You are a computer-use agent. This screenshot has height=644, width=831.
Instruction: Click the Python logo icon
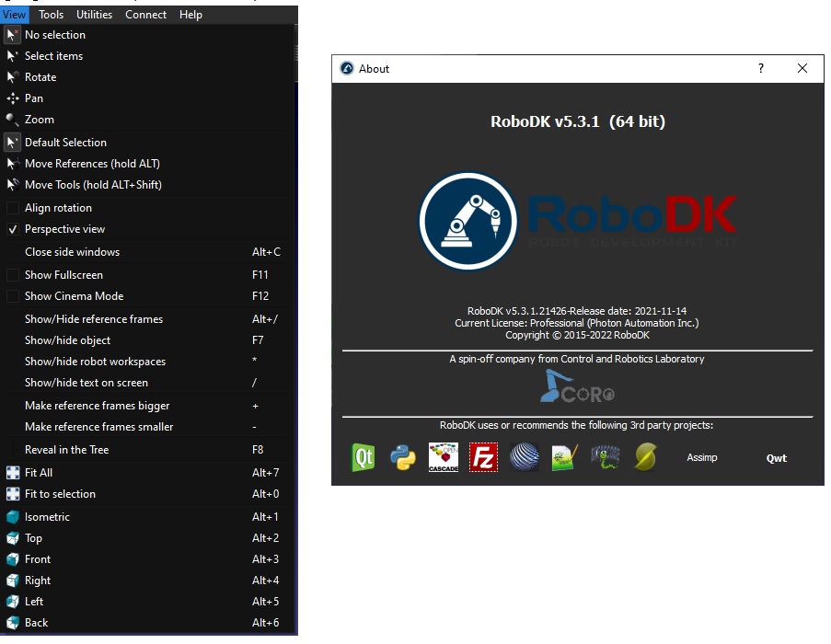403,457
